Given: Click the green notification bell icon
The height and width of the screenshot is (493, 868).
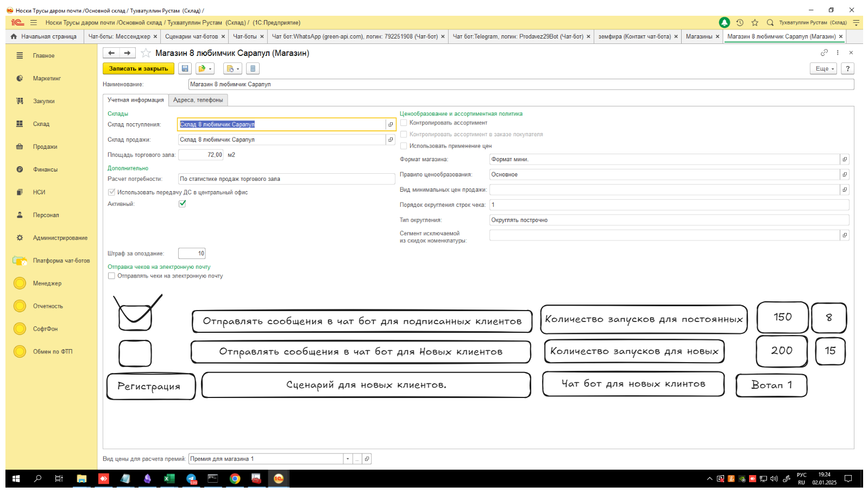Looking at the screenshot, I should point(724,22).
